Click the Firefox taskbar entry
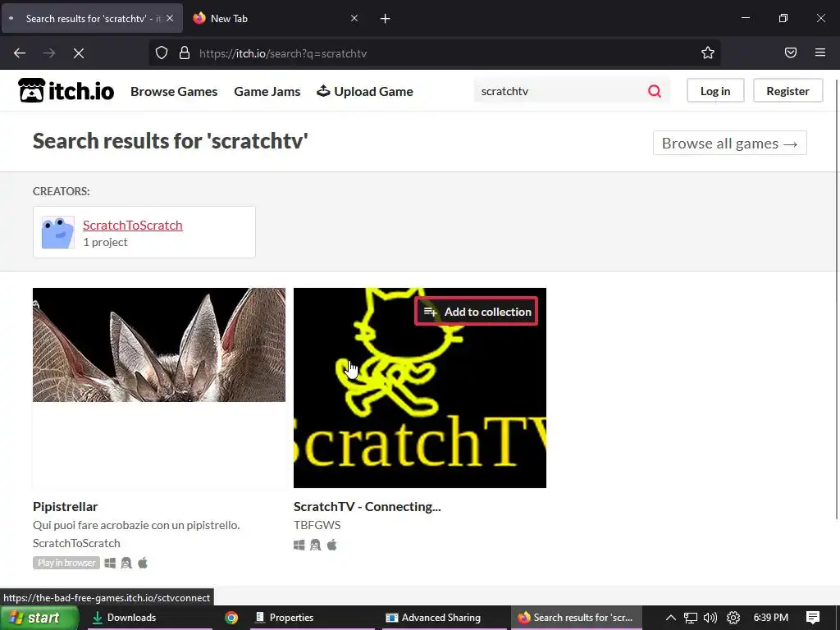Viewport: 840px width, 630px height. (576, 618)
